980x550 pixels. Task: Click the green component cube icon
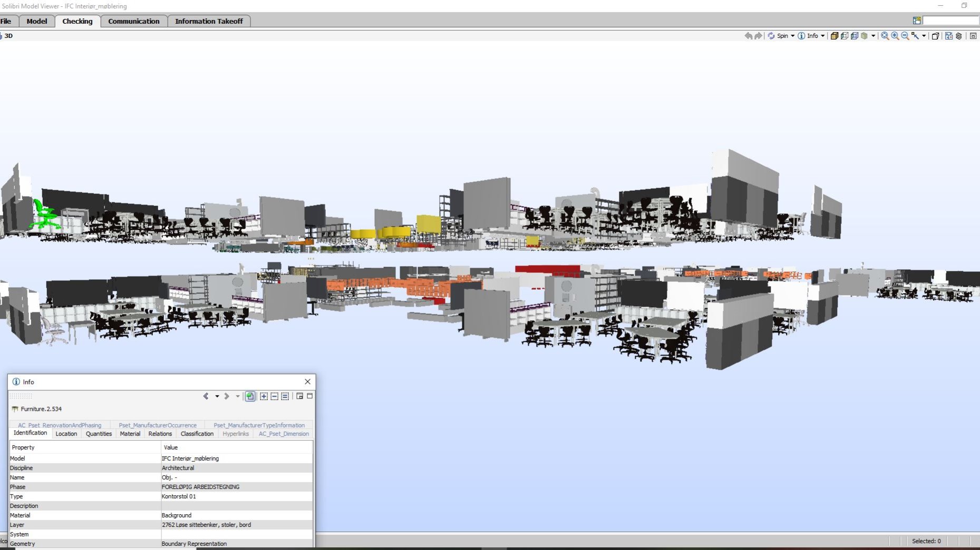pos(865,36)
